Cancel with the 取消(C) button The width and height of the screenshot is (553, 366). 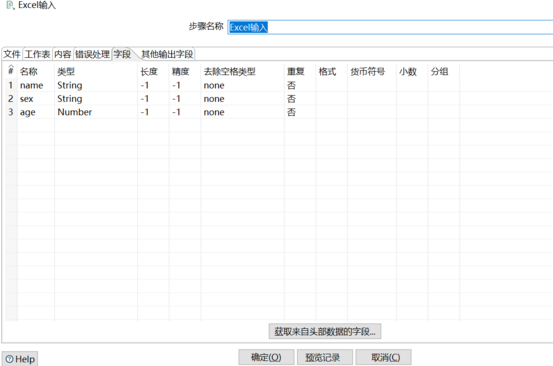[383, 357]
